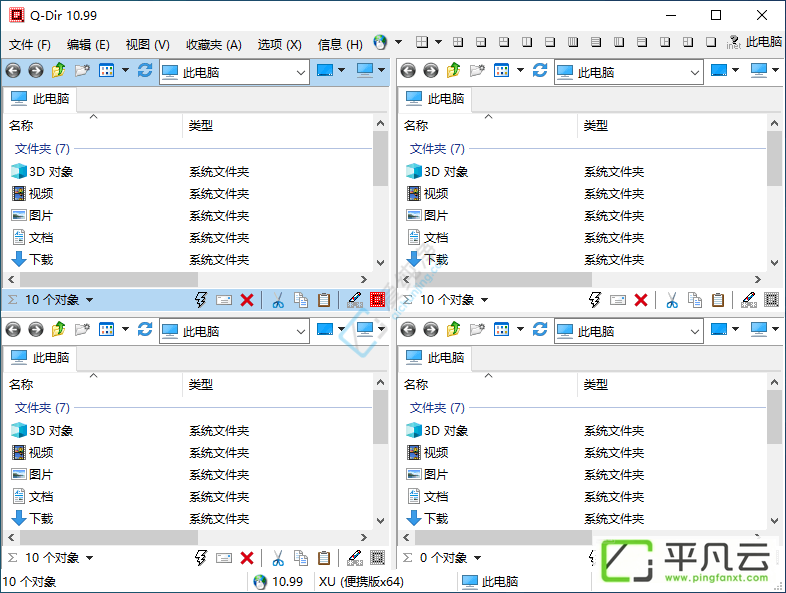Select the single-pane layout icon in toolbar
This screenshot has width=786, height=593.
click(x=711, y=42)
